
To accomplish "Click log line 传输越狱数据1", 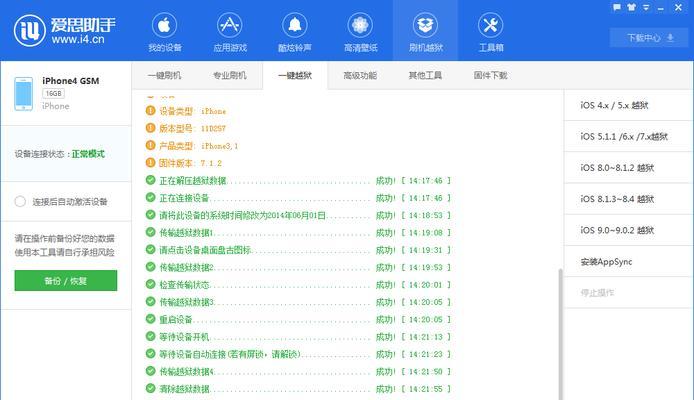I will tap(298, 233).
